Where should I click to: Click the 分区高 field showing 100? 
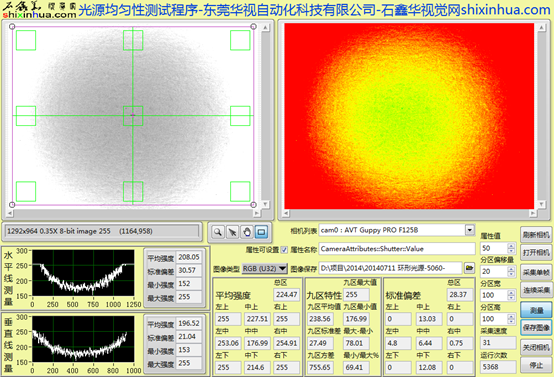(494, 319)
